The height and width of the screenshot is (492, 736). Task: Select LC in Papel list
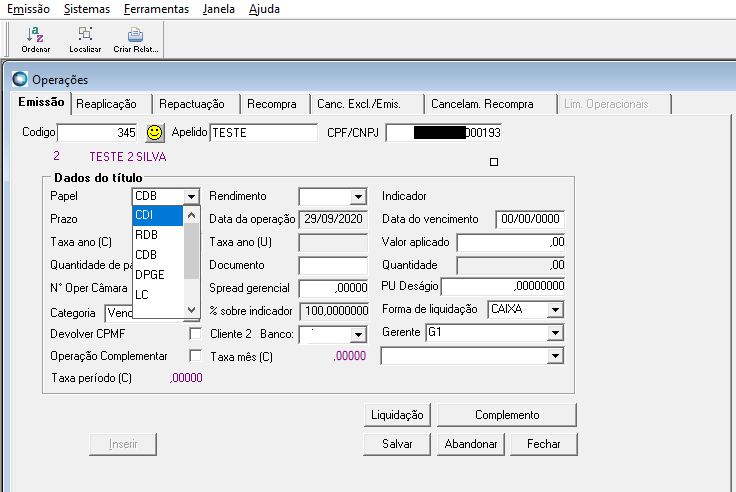click(x=158, y=295)
